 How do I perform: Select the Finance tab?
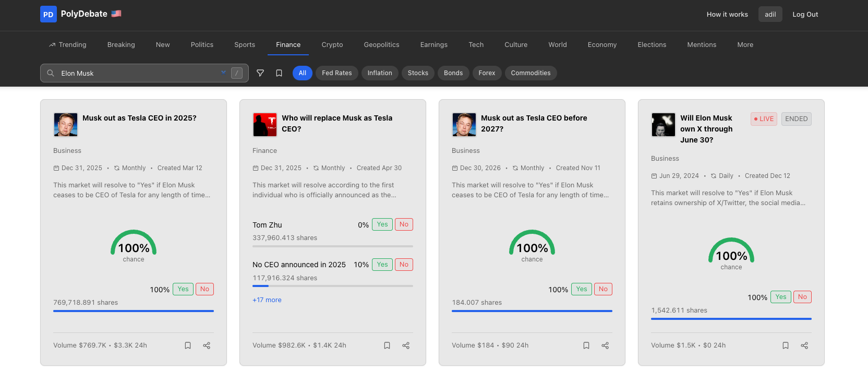point(288,45)
